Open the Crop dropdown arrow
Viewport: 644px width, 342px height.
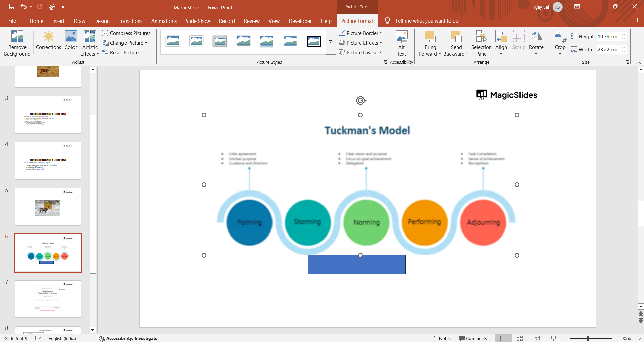tap(560, 53)
